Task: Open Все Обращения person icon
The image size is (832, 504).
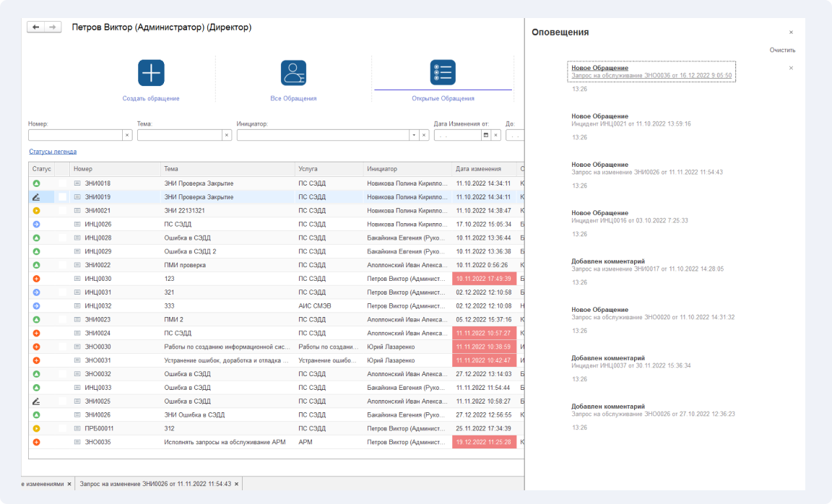Action: click(293, 73)
